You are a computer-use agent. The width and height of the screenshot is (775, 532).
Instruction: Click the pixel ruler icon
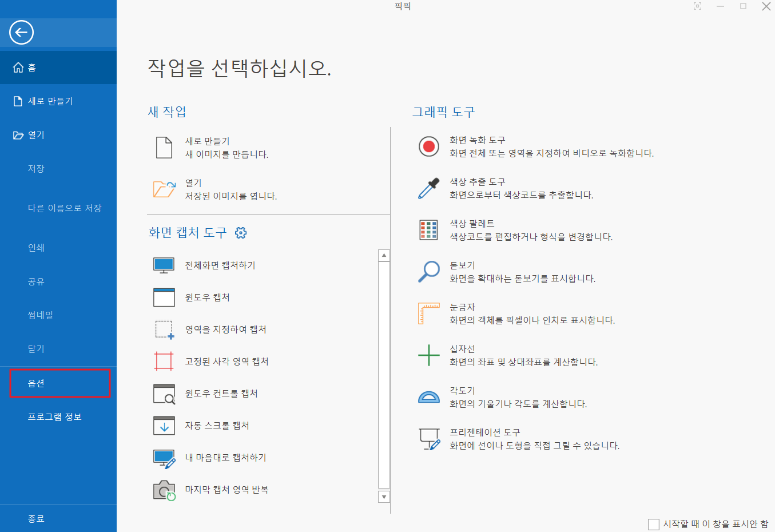[x=429, y=313]
